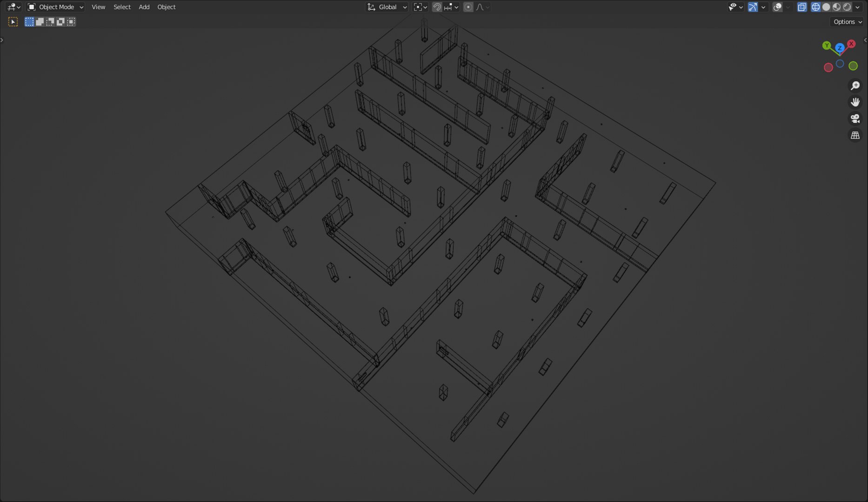Image resolution: width=868 pixels, height=502 pixels.
Task: Open the Object menu
Action: pos(167,7)
